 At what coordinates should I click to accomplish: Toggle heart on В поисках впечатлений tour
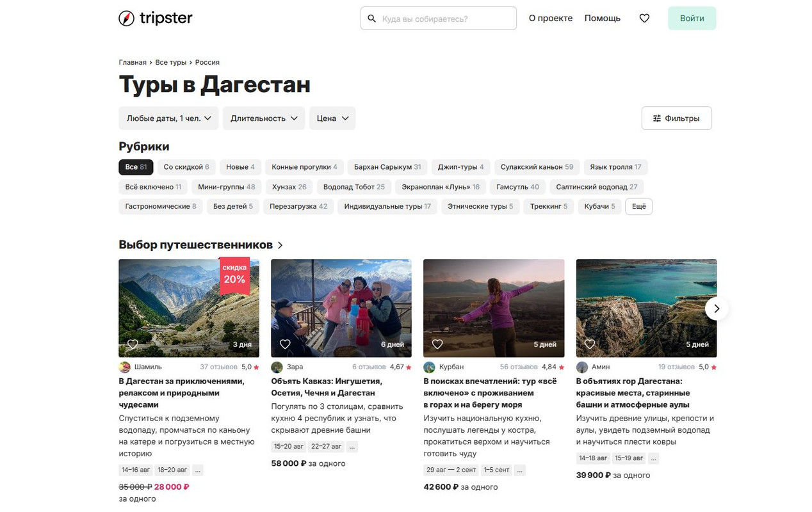point(437,344)
